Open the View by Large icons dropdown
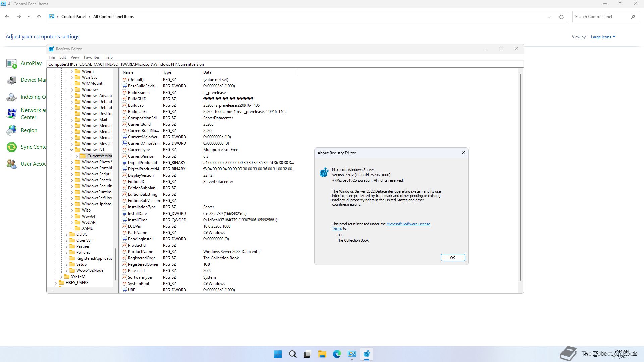Viewport: 644px width, 362px height. (603, 37)
